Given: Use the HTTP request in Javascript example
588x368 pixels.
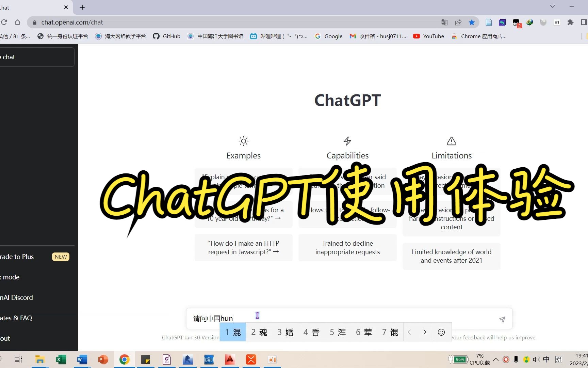Looking at the screenshot, I should (244, 248).
